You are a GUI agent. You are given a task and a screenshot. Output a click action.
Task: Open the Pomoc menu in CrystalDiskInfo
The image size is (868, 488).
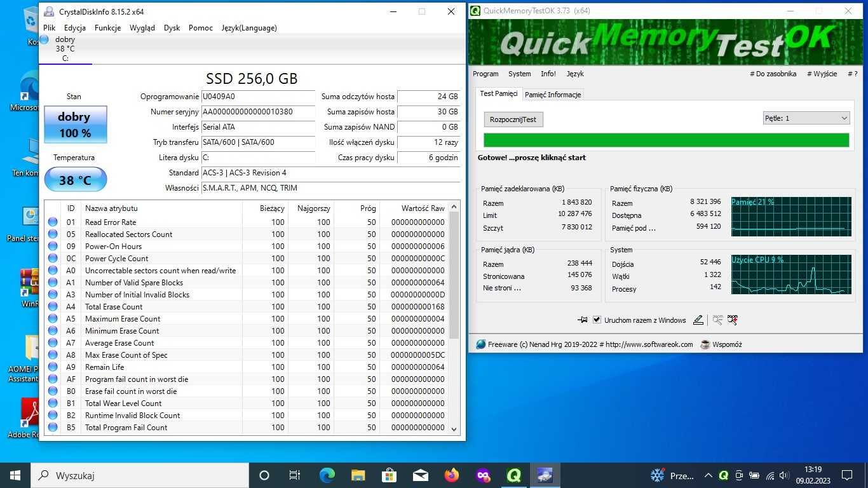pyautogui.click(x=201, y=28)
